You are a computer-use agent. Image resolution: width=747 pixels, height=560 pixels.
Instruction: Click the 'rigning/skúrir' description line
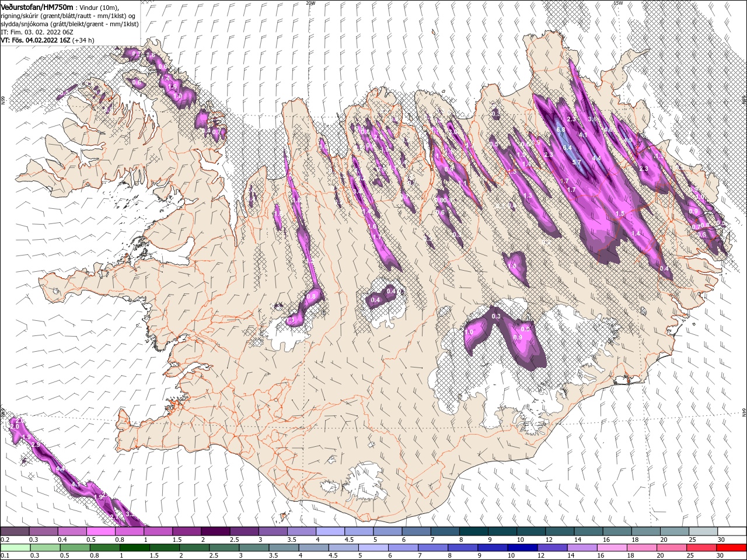[68, 15]
